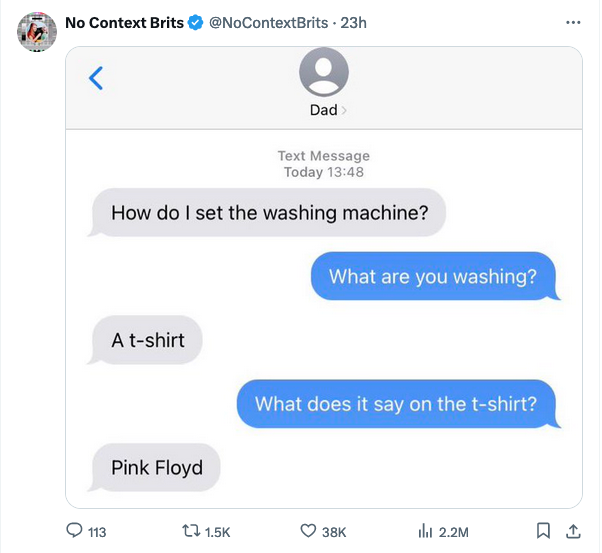Viewport: 602px width, 553px height.
Task: Click the reply speech bubble icon
Action: (x=75, y=532)
